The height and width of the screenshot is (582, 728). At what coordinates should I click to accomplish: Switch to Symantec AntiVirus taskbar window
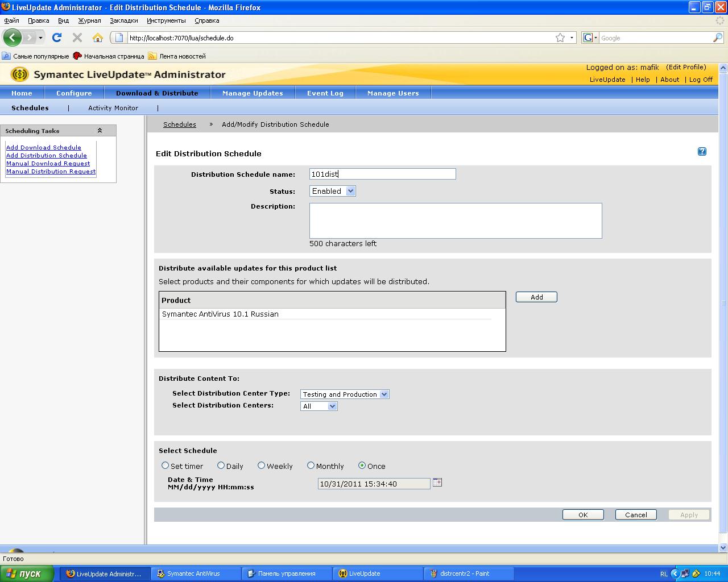pos(196,573)
